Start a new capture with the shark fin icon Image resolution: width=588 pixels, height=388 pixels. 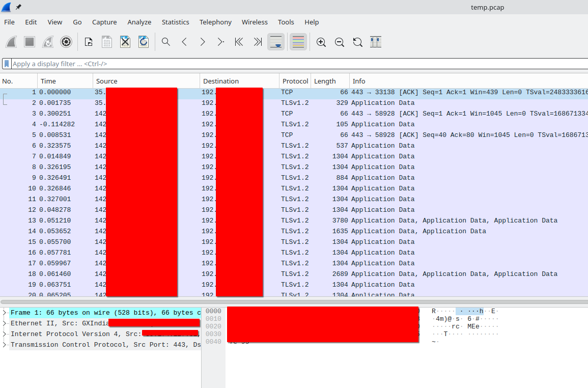pos(11,42)
